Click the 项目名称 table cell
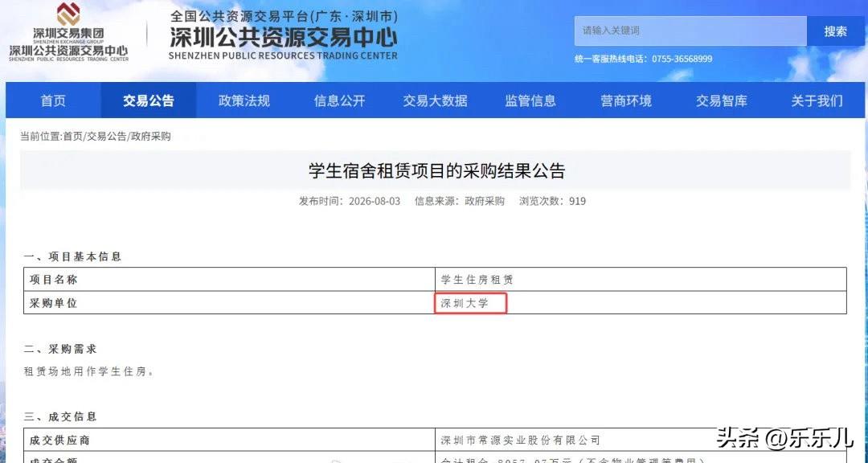The width and height of the screenshot is (868, 463). coord(230,279)
